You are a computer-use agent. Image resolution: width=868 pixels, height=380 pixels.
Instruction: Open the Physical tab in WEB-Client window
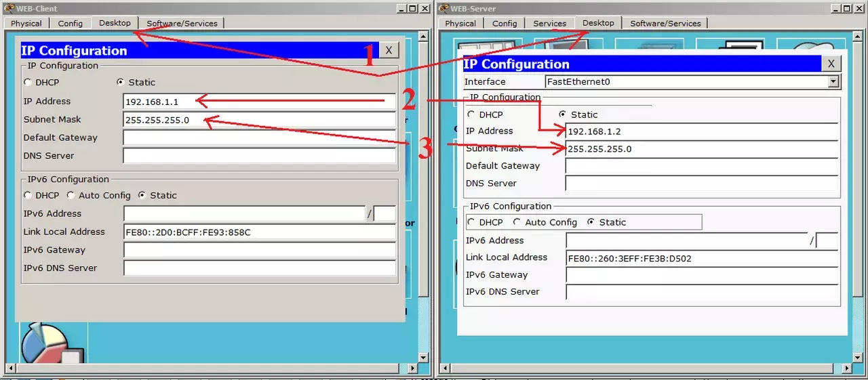tap(26, 23)
